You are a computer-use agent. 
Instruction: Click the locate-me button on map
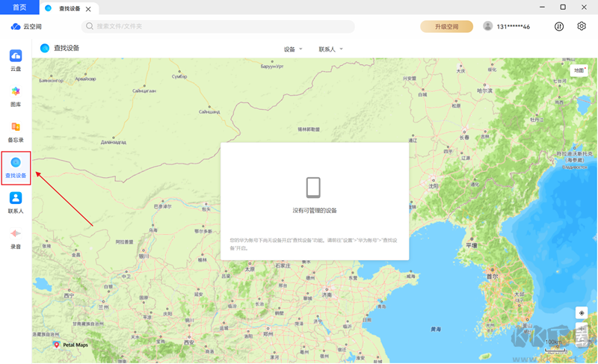582,313
